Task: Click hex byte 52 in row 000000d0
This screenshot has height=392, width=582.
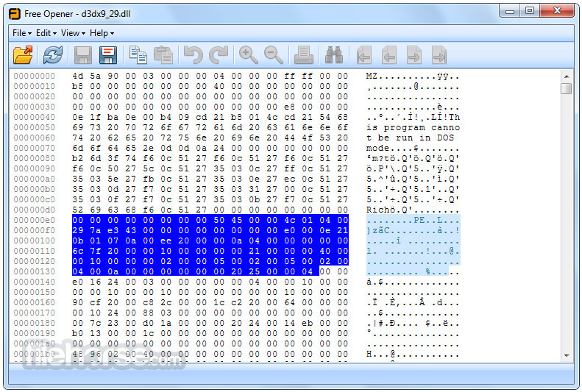Action: pyautogui.click(x=77, y=210)
